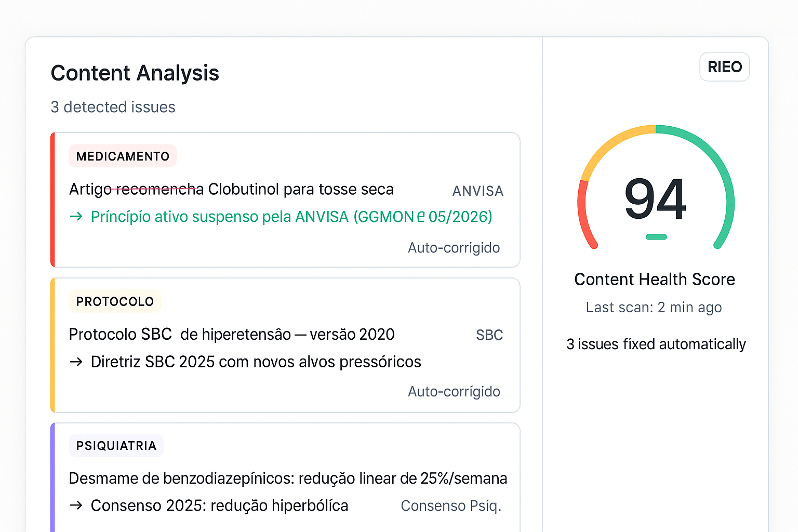Image resolution: width=798 pixels, height=532 pixels.
Task: Click Auto-corrigido status in MEDICAMENTO card
Action: pos(454,248)
